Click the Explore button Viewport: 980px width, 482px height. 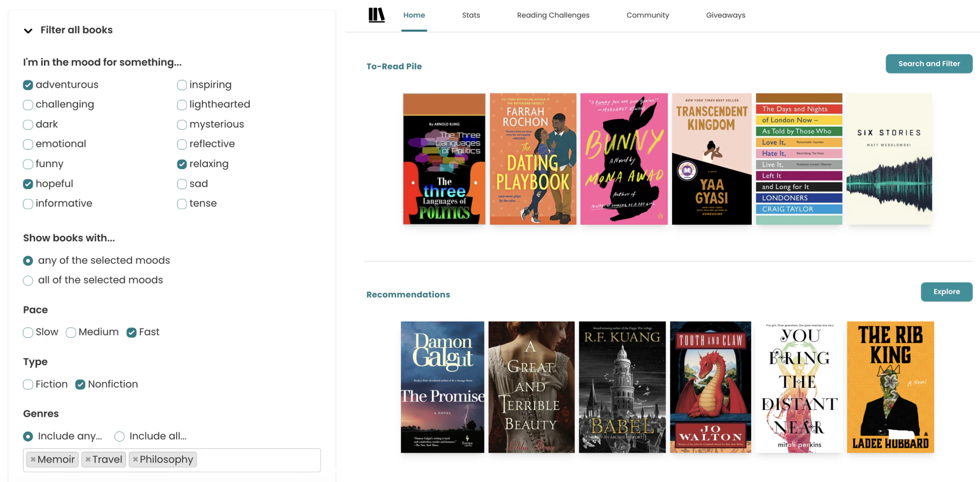tap(947, 292)
